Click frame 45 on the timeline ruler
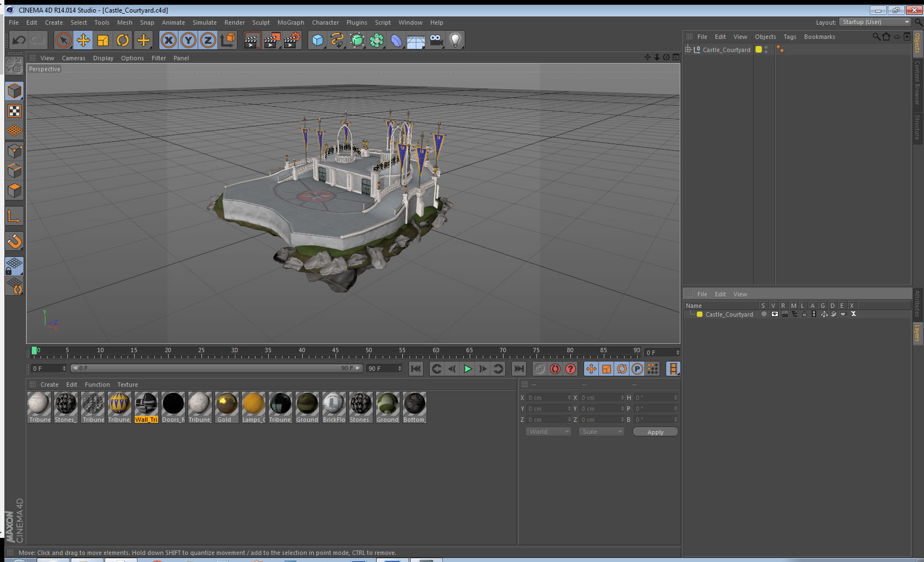924x562 pixels. pos(335,352)
